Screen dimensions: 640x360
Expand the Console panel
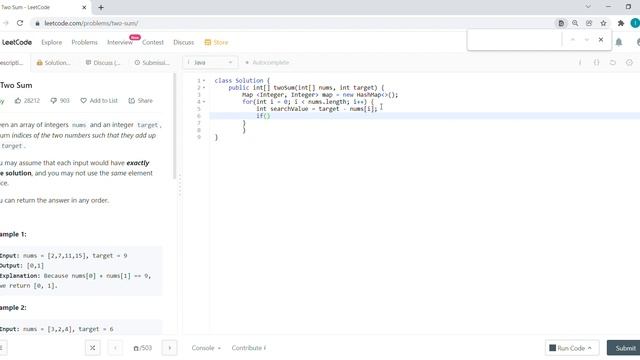206,348
